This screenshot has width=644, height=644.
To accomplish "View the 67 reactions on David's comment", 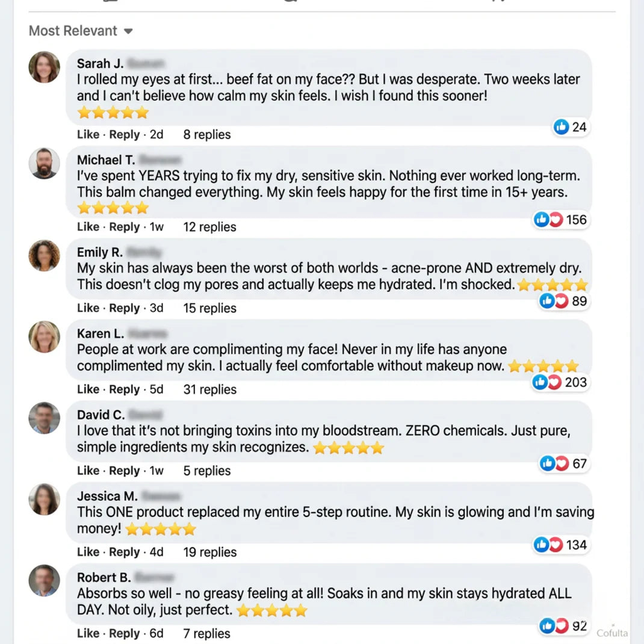I will (563, 463).
